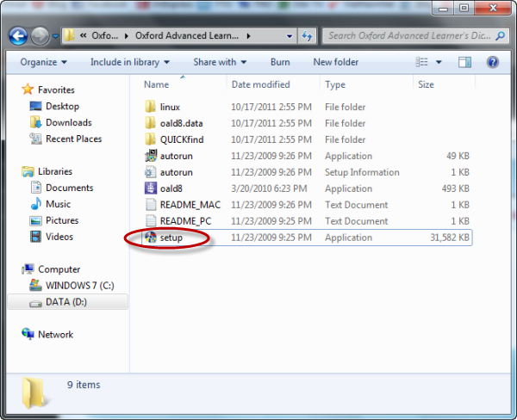Open Desktop in Favorites
The height and width of the screenshot is (420, 517).
click(x=62, y=107)
